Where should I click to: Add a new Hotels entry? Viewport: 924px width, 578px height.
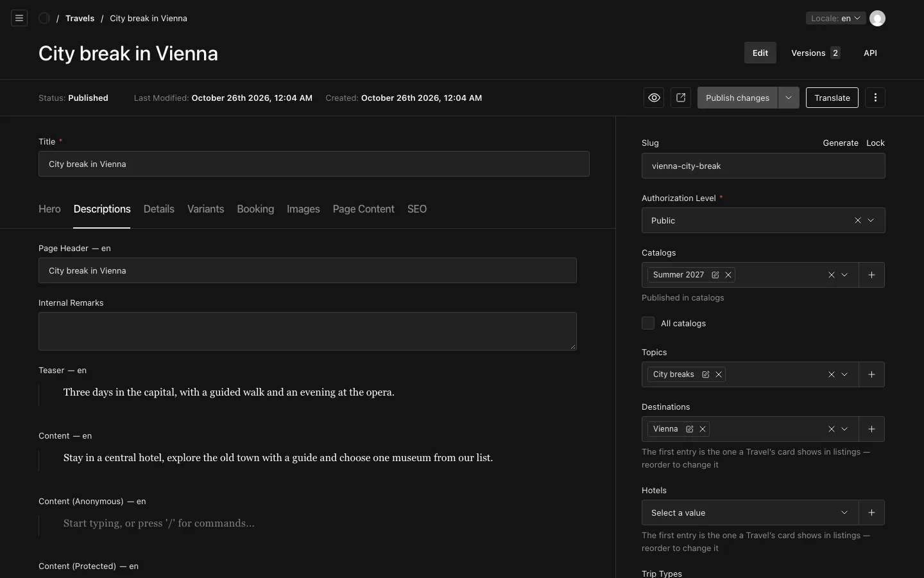click(871, 512)
